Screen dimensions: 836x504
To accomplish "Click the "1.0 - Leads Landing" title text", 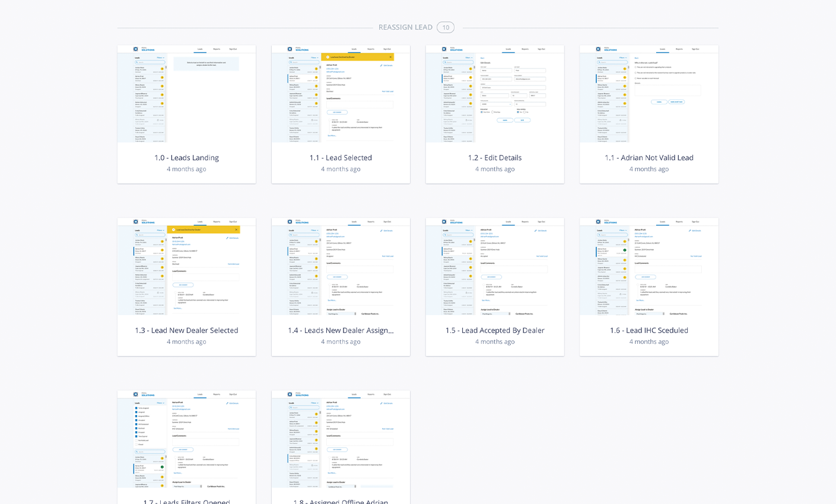I will click(x=186, y=158).
